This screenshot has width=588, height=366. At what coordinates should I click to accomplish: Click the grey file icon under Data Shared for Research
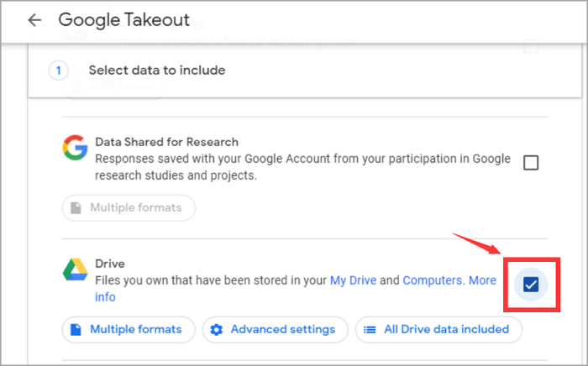pyautogui.click(x=76, y=207)
